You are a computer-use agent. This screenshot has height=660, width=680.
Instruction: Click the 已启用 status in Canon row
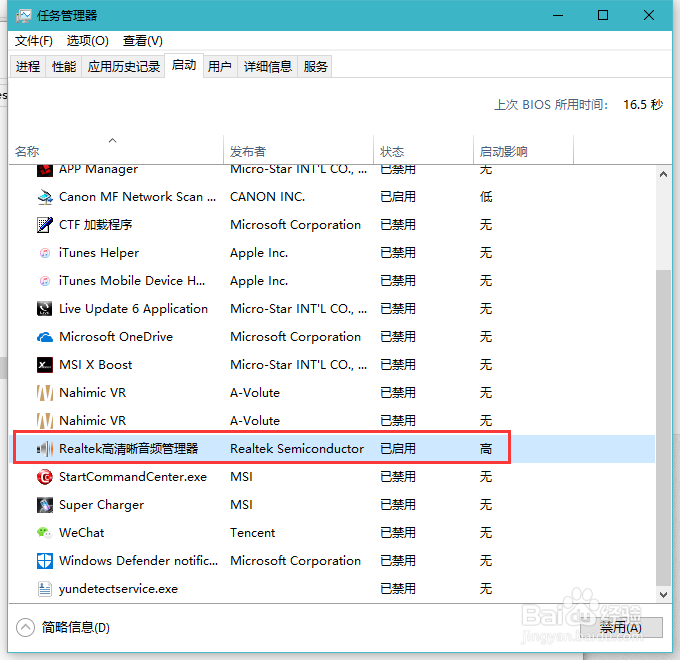point(398,197)
